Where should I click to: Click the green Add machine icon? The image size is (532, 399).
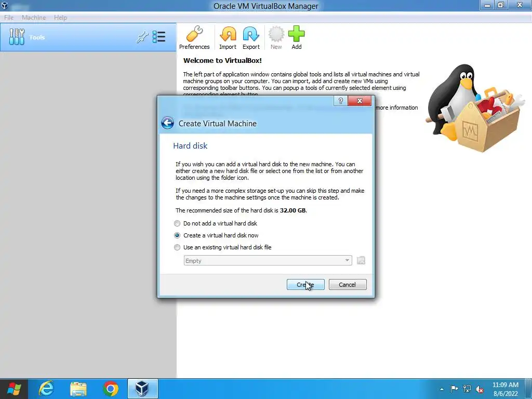point(297,37)
